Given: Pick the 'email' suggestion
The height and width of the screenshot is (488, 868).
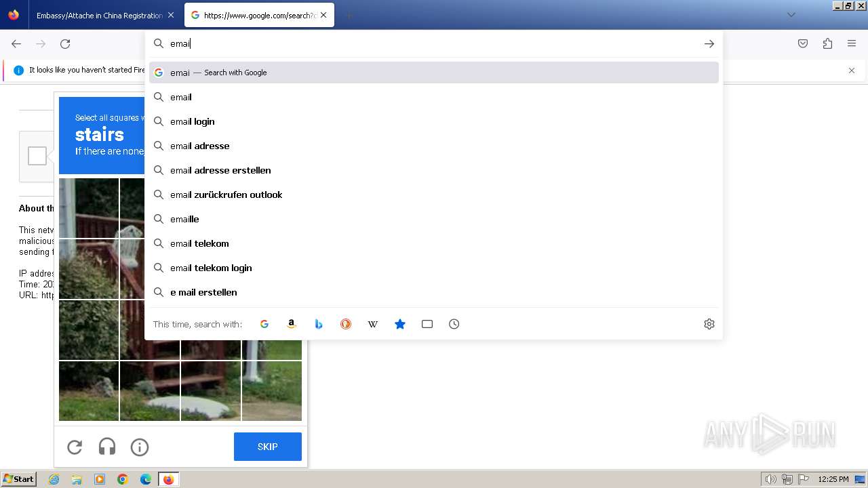Looking at the screenshot, I should tap(434, 97).
